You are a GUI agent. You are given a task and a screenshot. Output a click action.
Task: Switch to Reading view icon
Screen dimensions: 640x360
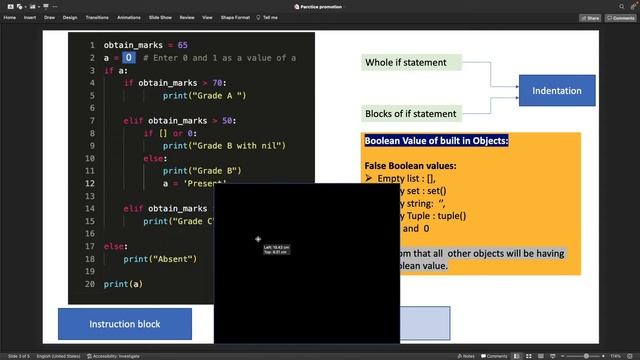541,356
